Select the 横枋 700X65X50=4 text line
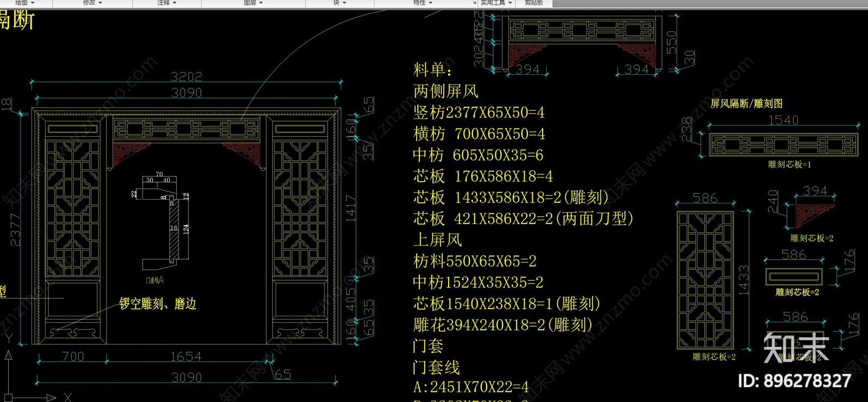The image size is (868, 402). [x=479, y=133]
